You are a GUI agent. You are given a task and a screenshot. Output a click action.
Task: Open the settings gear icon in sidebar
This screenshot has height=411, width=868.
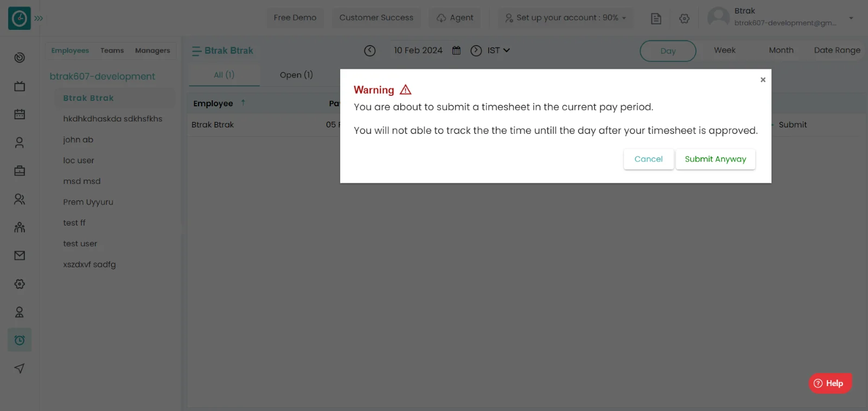pyautogui.click(x=20, y=284)
